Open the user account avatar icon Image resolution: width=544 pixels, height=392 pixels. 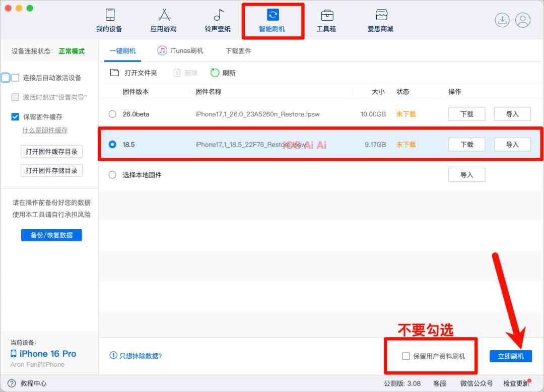click(x=522, y=20)
